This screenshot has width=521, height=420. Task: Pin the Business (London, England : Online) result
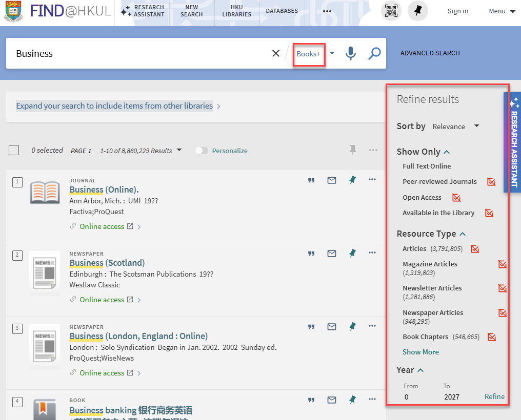pos(352,326)
